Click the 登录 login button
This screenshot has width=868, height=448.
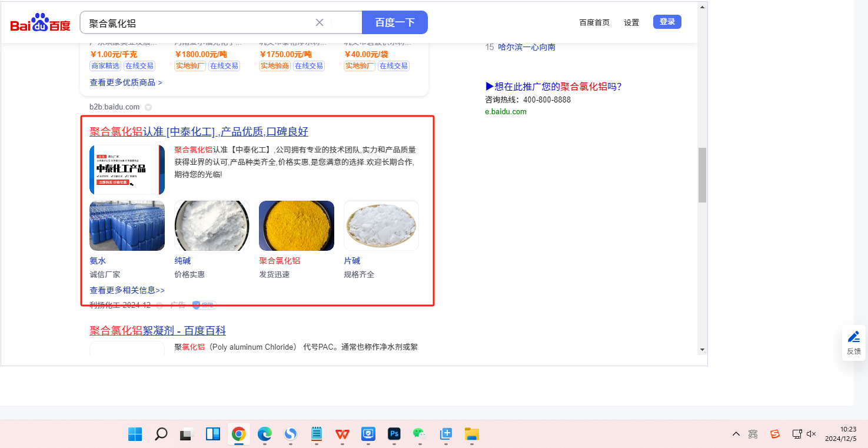coord(667,22)
